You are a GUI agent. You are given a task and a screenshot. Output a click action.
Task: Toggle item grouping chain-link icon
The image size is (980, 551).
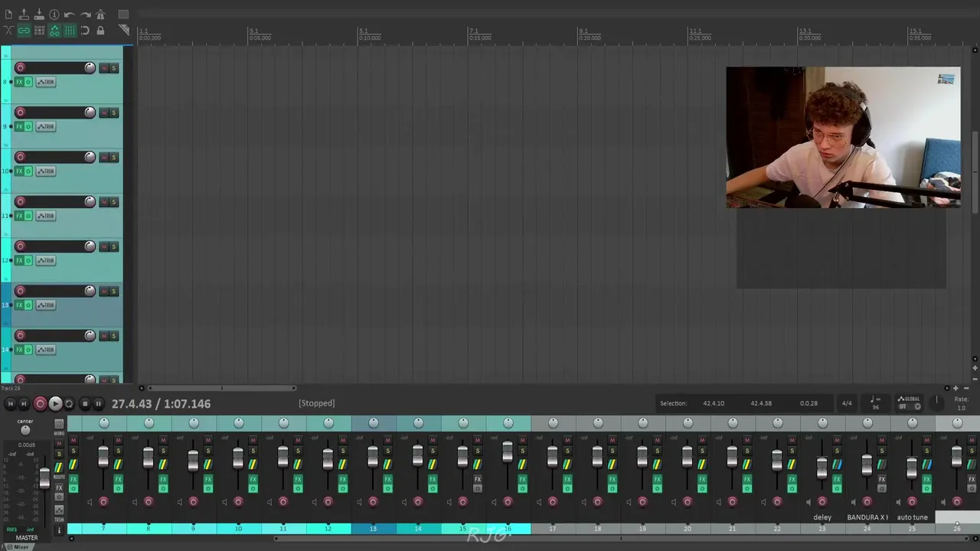tap(24, 31)
